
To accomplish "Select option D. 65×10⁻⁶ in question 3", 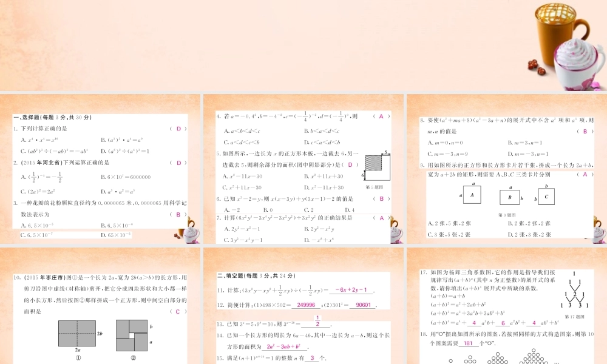I will (x=115, y=235).
